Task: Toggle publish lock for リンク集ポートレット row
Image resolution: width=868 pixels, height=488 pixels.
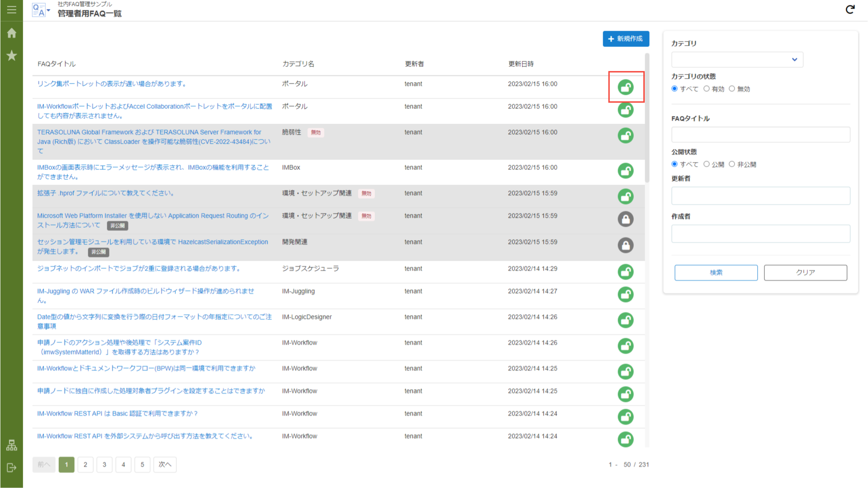Action: point(626,87)
